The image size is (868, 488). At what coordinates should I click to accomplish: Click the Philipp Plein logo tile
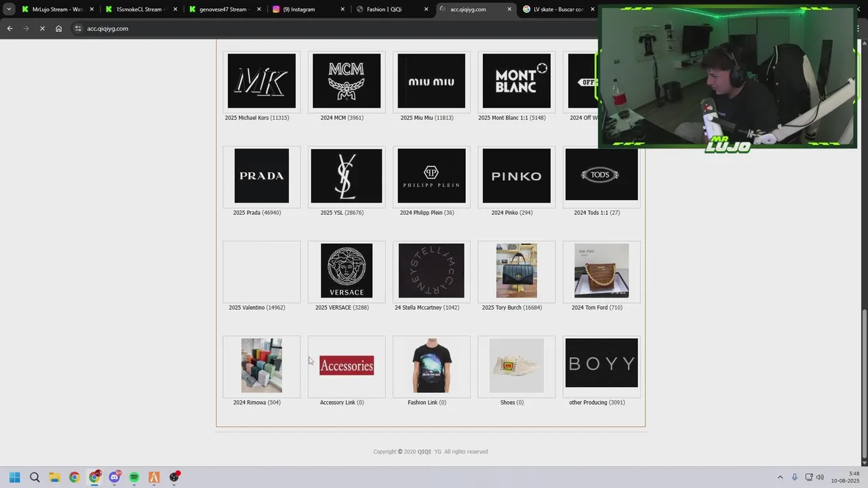coord(431,176)
